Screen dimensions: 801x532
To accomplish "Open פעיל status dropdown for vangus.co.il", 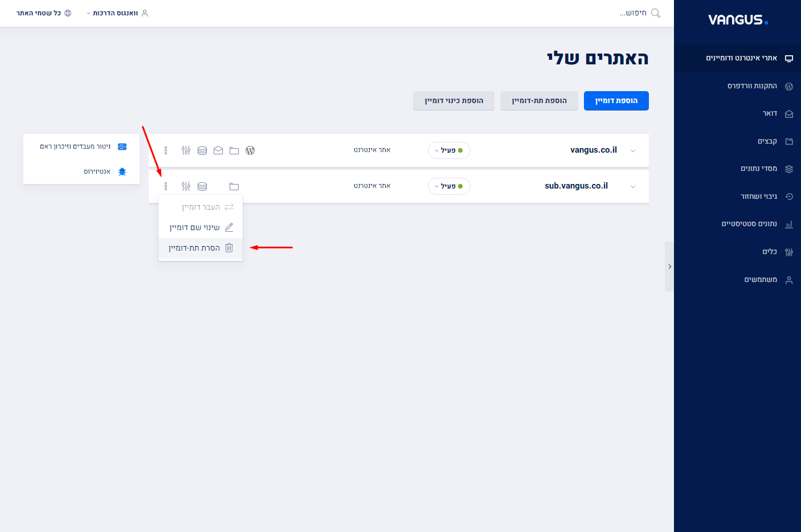I will (449, 150).
